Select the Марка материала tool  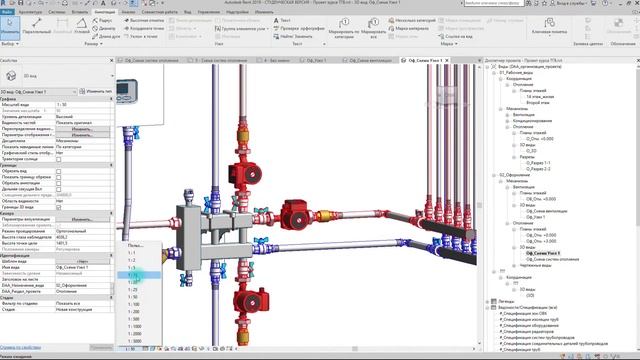pyautogui.click(x=409, y=28)
